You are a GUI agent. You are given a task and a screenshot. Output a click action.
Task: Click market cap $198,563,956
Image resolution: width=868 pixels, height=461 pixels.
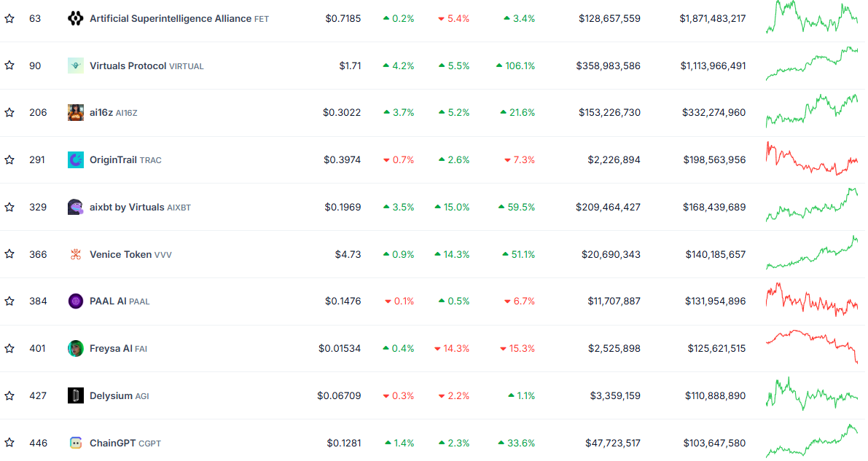tap(714, 160)
